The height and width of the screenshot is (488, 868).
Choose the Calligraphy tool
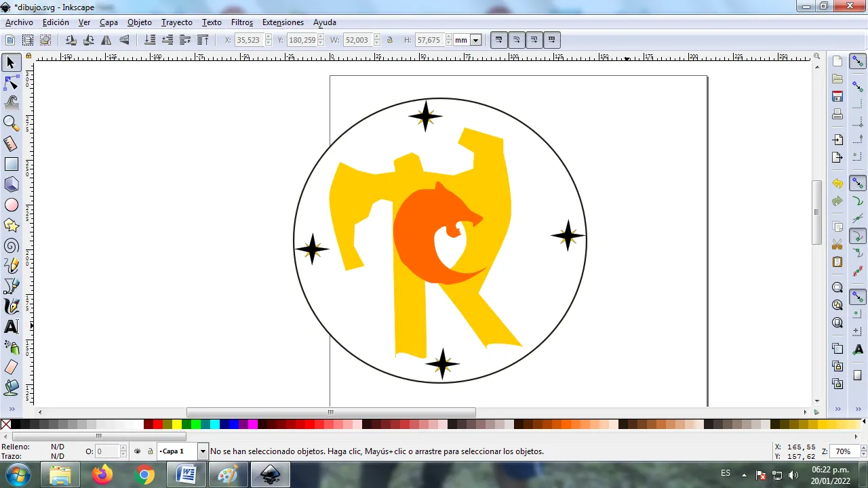coord(11,306)
